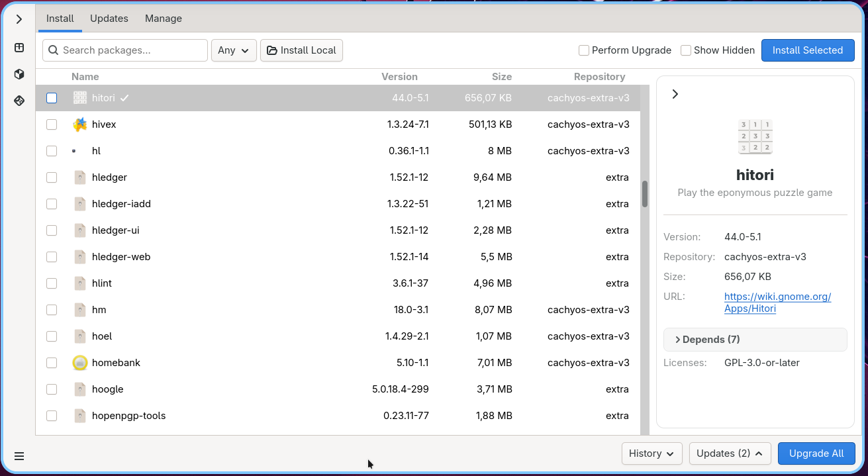Open the History dropdown
This screenshot has width=868, height=476.
tap(652, 453)
